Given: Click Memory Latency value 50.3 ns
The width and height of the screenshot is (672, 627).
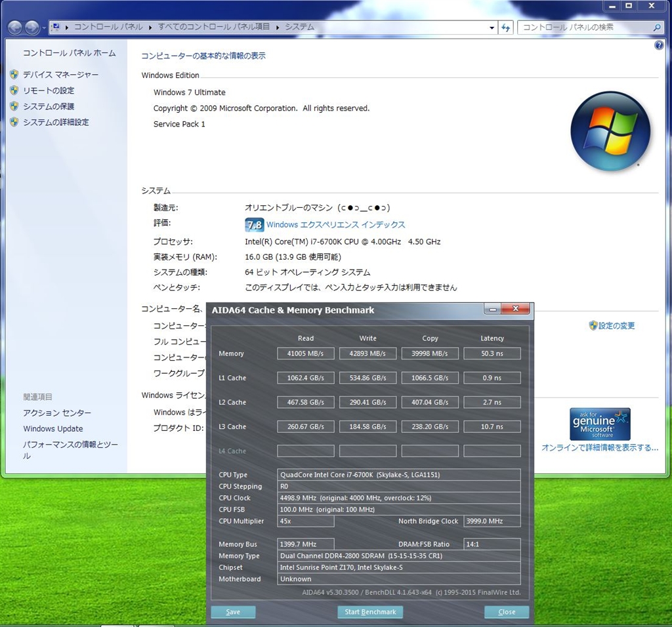Looking at the screenshot, I should (x=492, y=354).
